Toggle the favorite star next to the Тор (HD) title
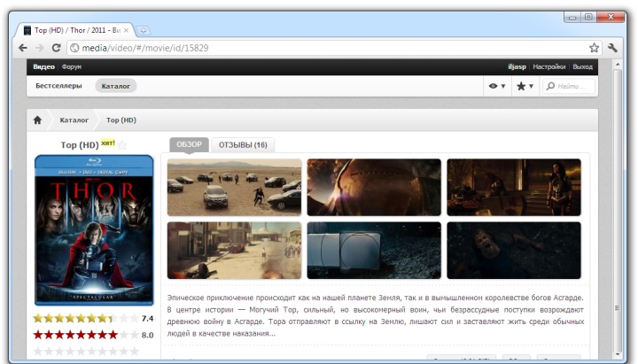The width and height of the screenshot is (638, 364). tap(122, 145)
